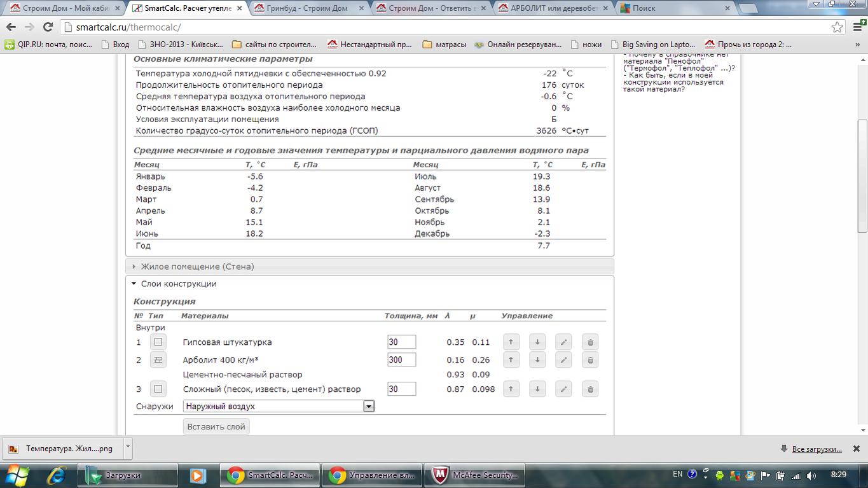Move Гипсовая штукатурка layer up

pos(511,342)
